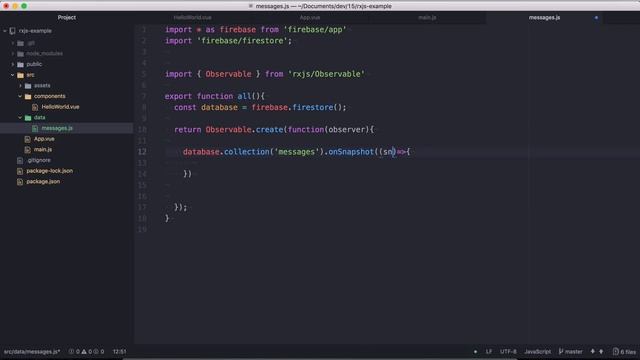Click the src folder icon
640x360 pixels.
(20, 75)
